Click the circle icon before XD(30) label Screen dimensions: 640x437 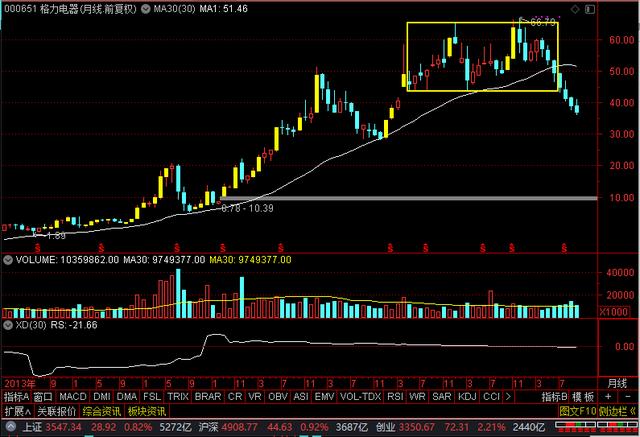pos(7,325)
